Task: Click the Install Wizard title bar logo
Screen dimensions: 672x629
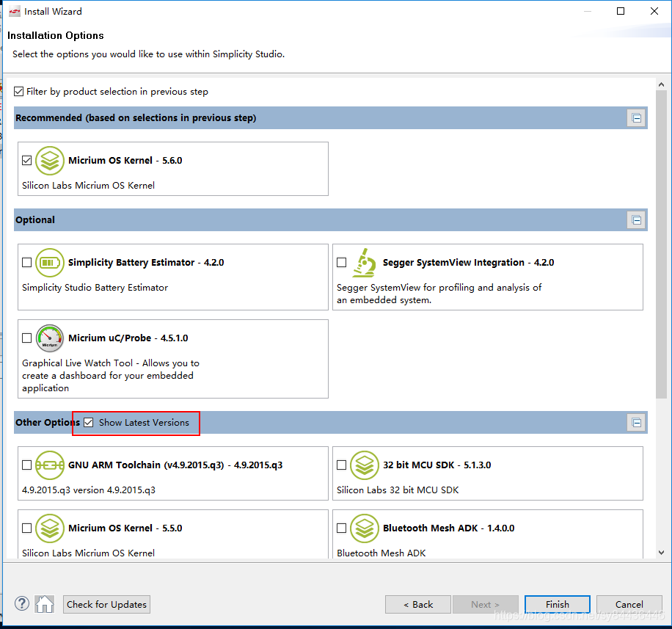Action: click(15, 12)
